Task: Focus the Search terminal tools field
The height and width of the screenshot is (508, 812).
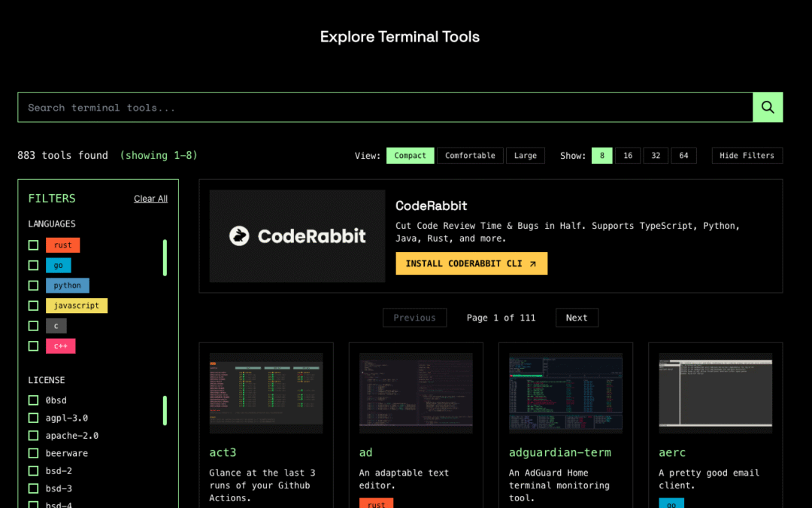Action: pyautogui.click(x=385, y=108)
